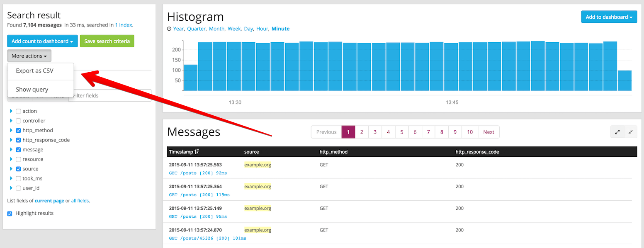Uncheck the http_method field checkbox
The image size is (644, 248).
point(18,130)
